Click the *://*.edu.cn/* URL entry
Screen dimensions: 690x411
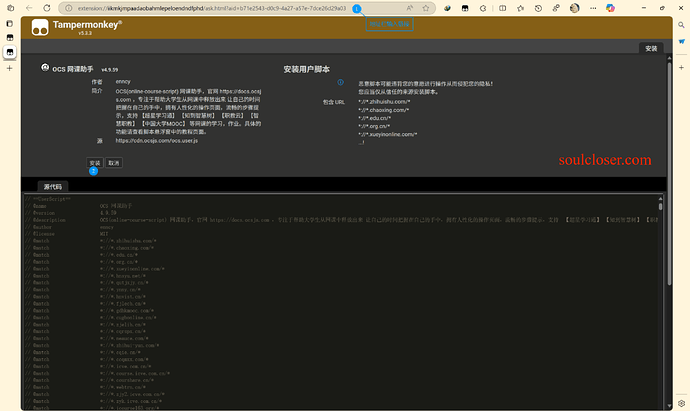click(x=374, y=118)
